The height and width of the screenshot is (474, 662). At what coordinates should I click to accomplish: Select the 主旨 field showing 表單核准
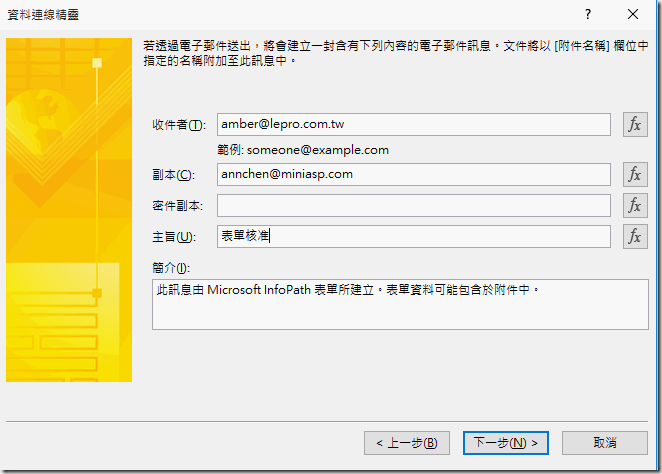tap(413, 236)
